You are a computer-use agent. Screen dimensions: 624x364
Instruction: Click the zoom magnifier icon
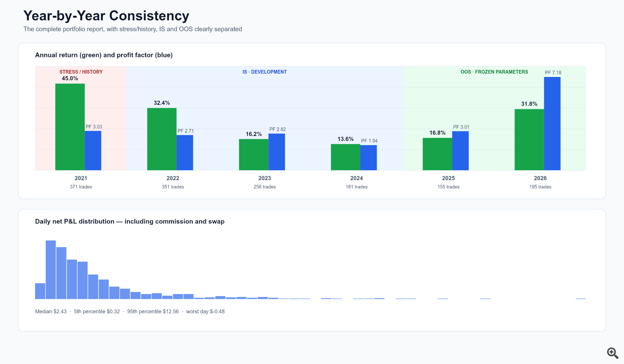point(612,353)
